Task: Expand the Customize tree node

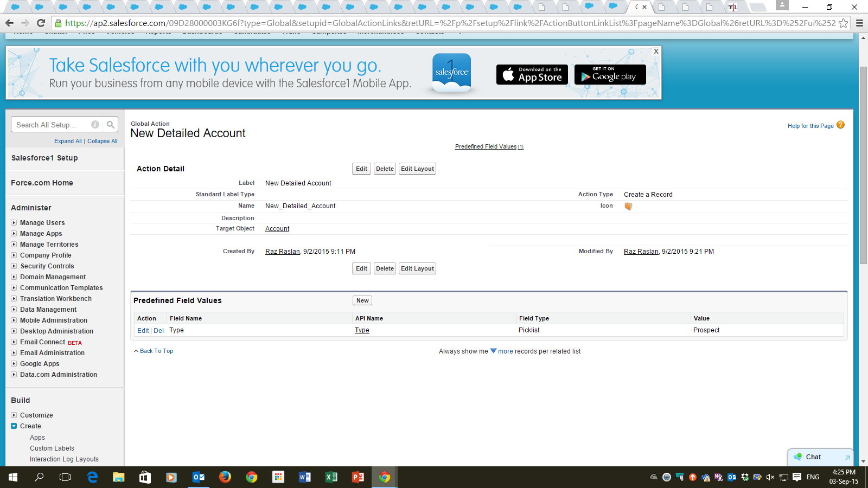Action: click(x=14, y=415)
